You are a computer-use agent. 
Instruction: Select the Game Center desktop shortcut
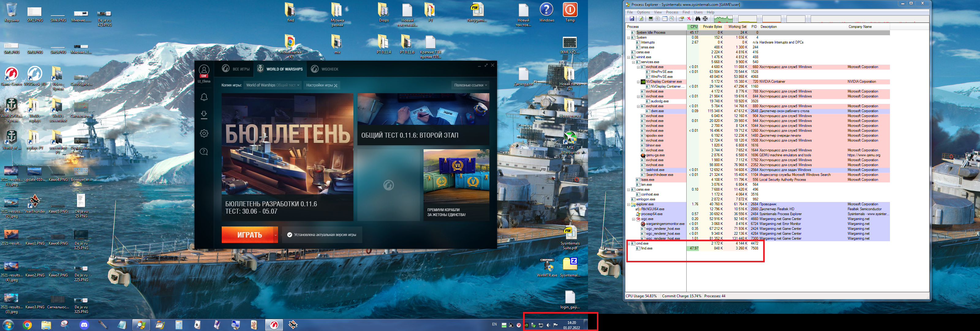12,76
